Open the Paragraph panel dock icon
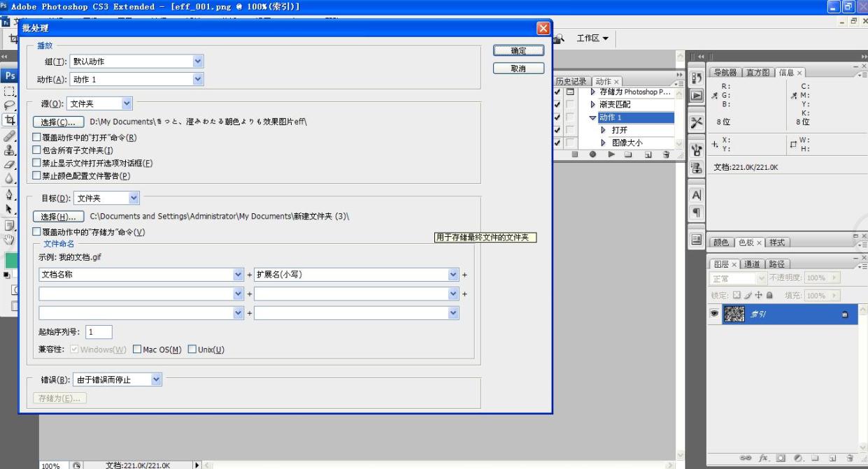Image resolution: width=868 pixels, height=469 pixels. 697,212
